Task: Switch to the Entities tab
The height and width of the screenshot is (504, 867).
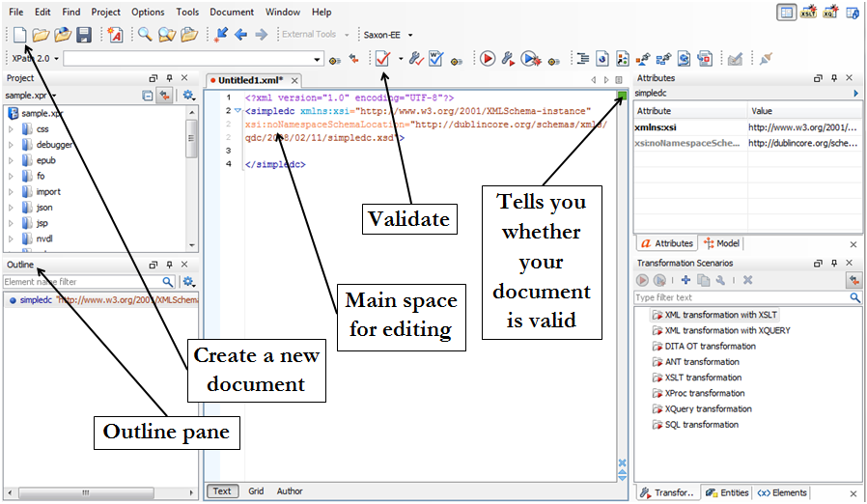Action: pyautogui.click(x=727, y=492)
